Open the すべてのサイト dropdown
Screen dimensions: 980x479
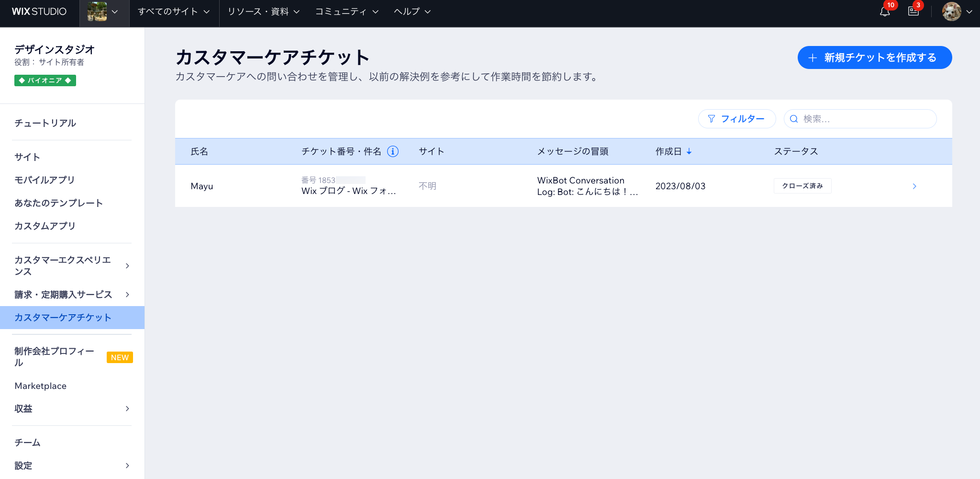coord(174,12)
